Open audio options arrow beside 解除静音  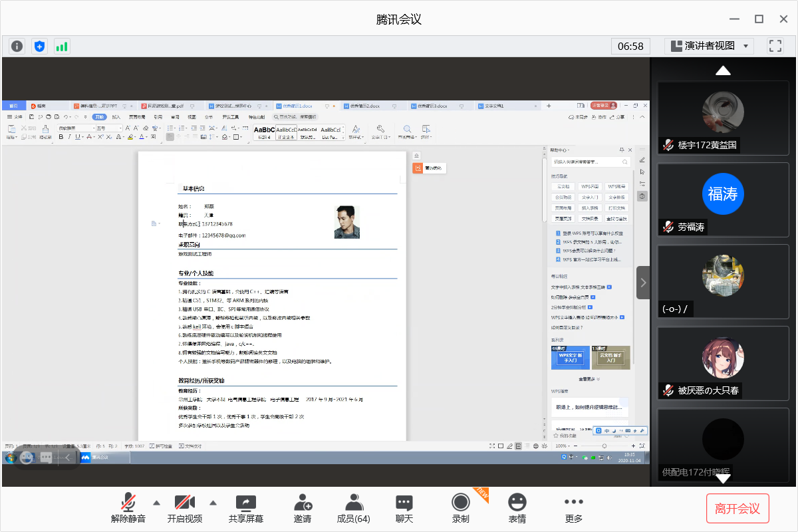tap(156, 502)
